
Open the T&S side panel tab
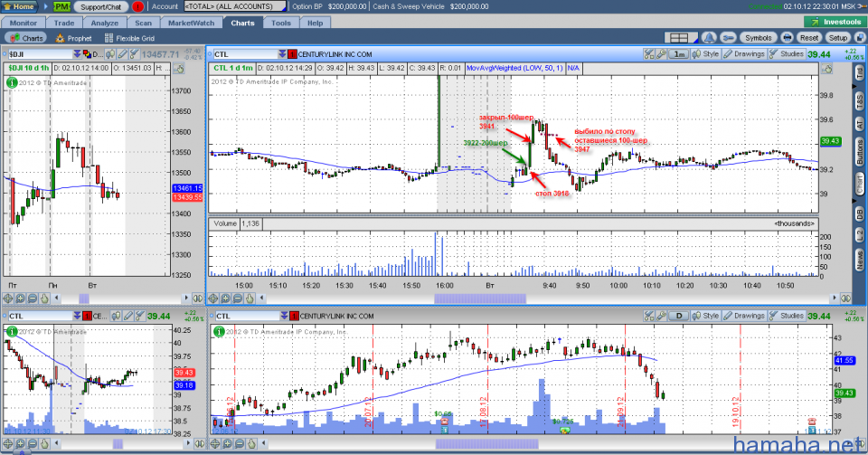tap(860, 100)
